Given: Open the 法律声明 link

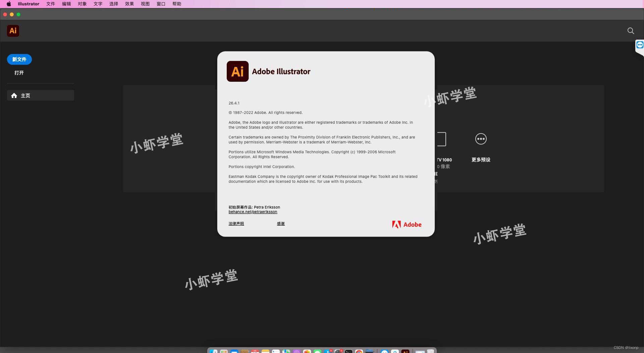Looking at the screenshot, I should pos(236,224).
